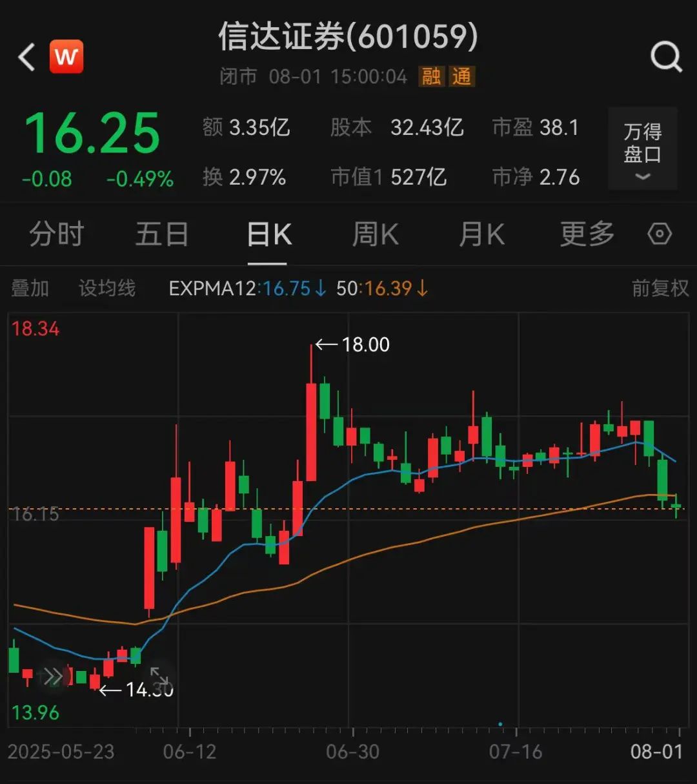Tap the EXPMA 50:16.39 indicator value

(x=382, y=288)
